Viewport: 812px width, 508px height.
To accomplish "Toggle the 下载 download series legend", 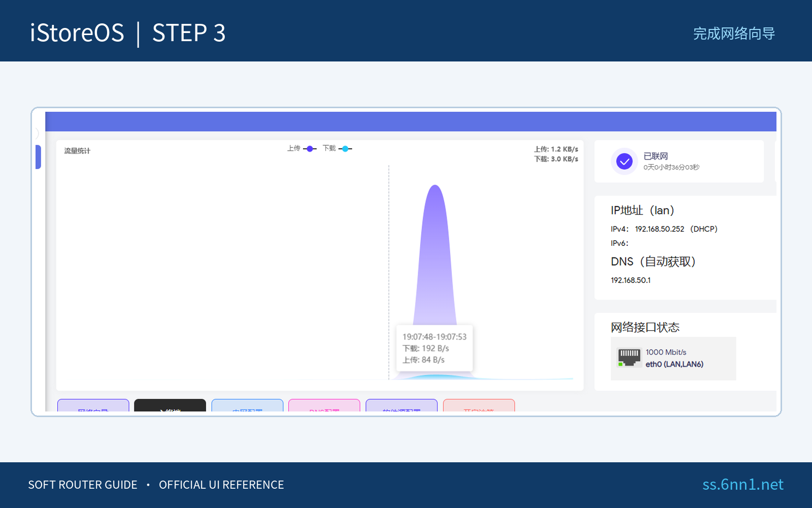I will tap(337, 148).
